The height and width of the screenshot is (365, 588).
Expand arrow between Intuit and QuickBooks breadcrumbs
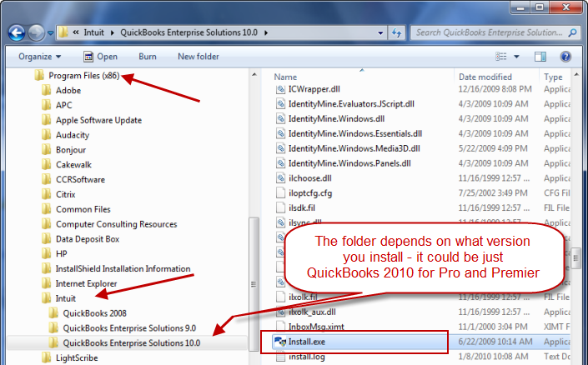[112, 32]
